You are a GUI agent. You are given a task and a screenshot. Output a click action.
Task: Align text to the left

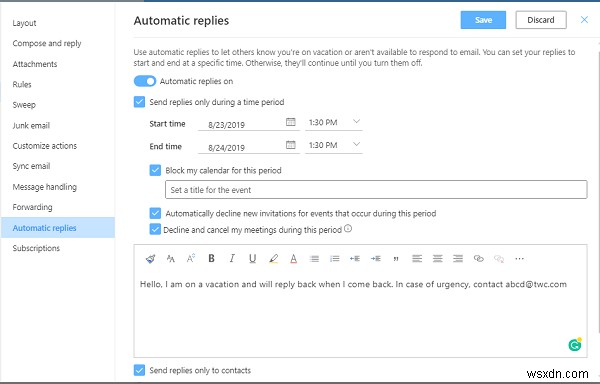click(417, 259)
